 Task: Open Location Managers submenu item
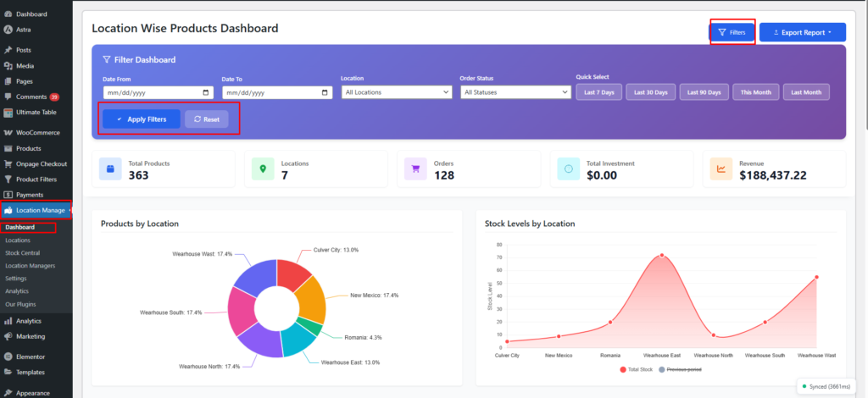(x=29, y=265)
